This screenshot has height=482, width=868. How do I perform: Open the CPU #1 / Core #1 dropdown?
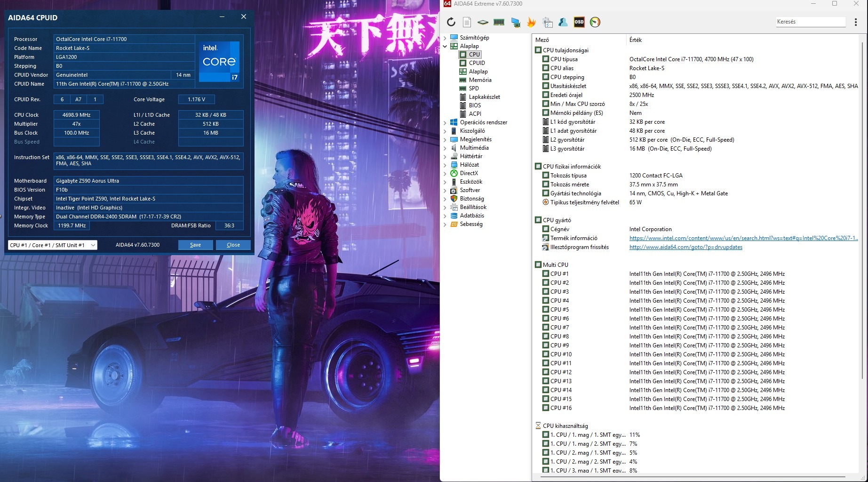(53, 245)
